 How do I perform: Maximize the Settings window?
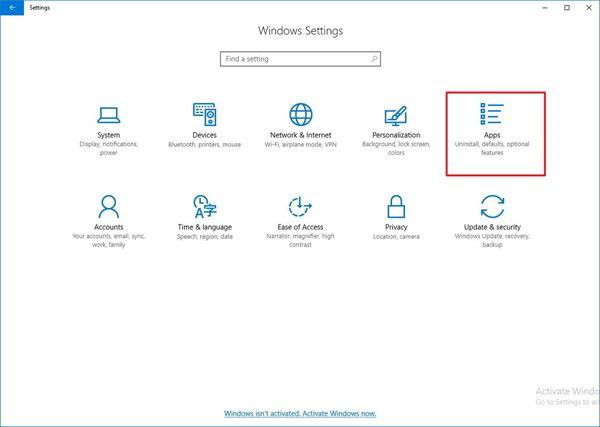coord(566,7)
